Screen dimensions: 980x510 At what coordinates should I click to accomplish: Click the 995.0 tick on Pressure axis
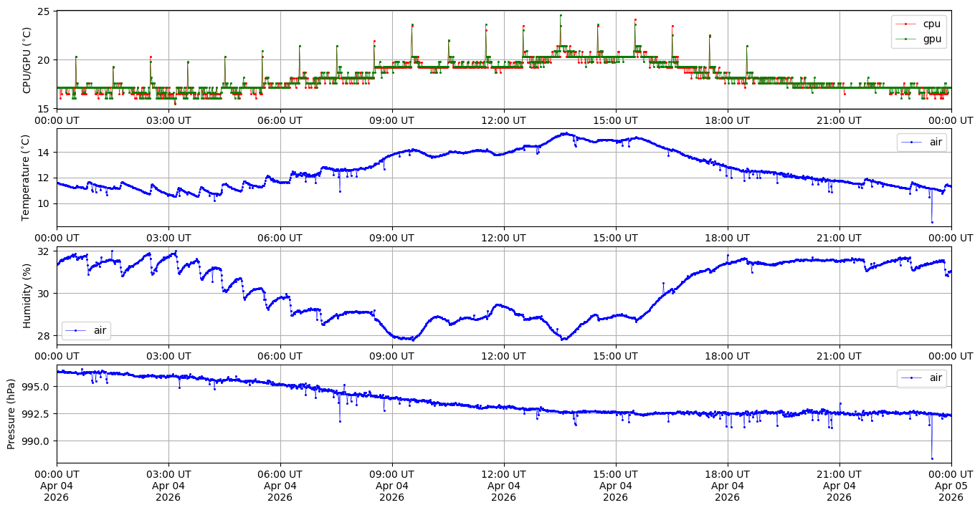click(34, 387)
